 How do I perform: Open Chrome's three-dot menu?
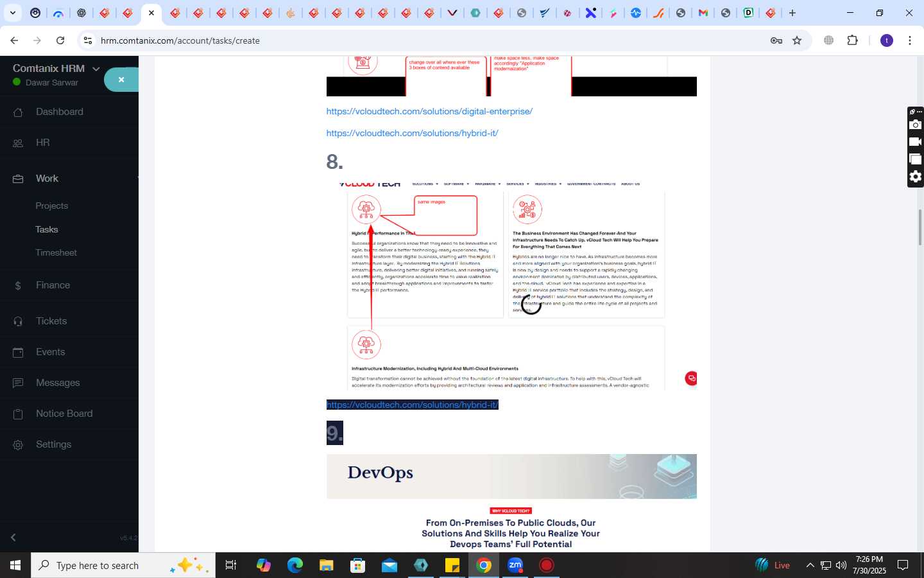910,40
